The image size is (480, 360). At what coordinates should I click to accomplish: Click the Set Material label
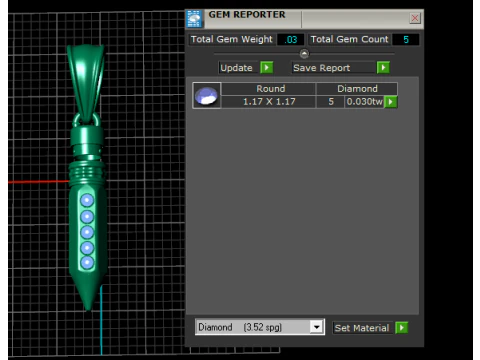click(362, 328)
